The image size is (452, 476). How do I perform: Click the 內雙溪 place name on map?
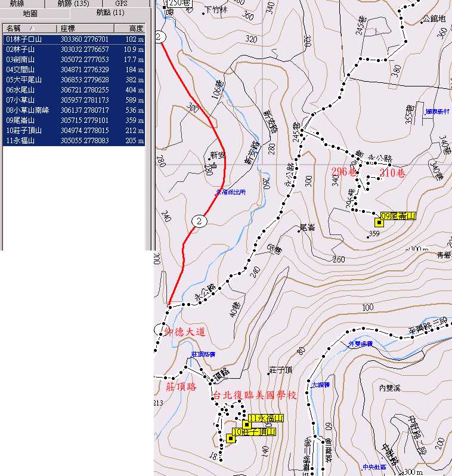(390, 388)
